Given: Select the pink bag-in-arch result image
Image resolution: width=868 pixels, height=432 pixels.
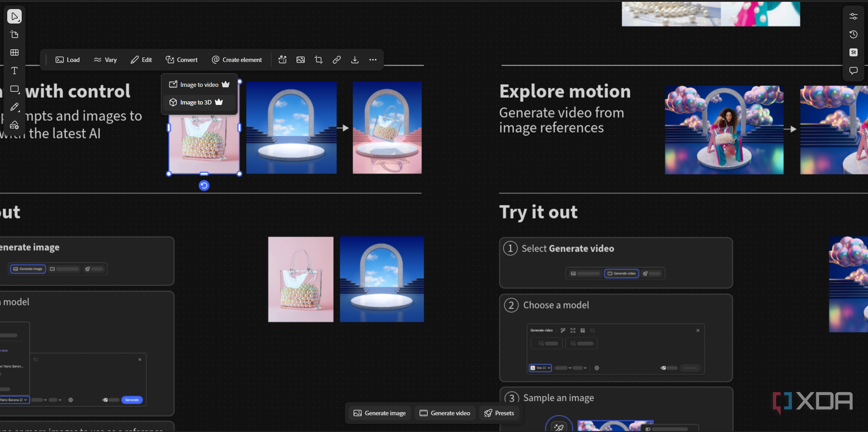Looking at the screenshot, I should (x=387, y=128).
